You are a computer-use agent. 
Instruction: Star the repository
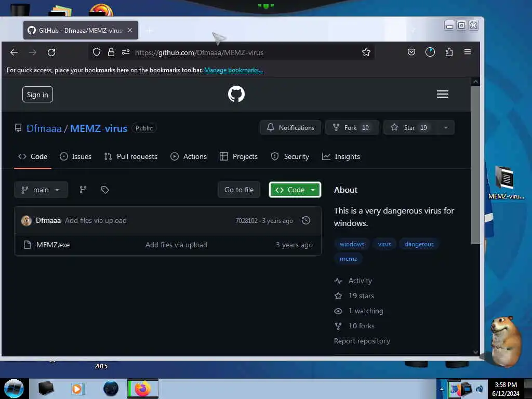tap(410, 128)
